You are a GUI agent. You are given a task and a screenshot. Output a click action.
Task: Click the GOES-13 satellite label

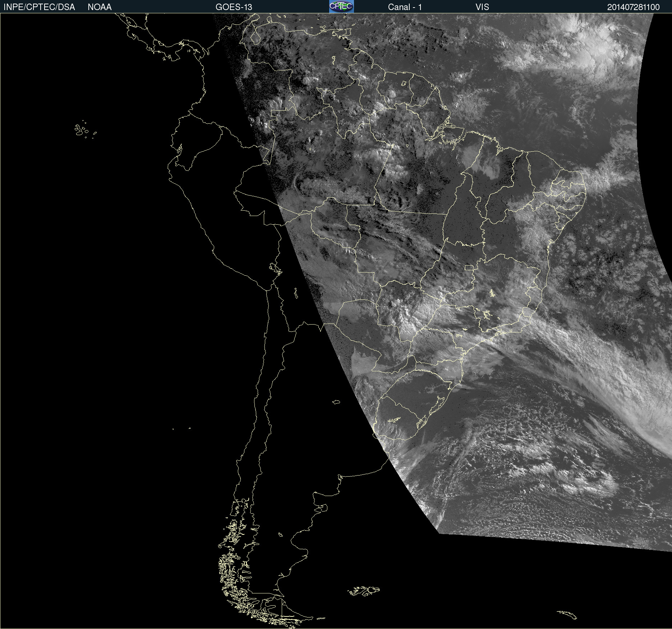[x=234, y=7]
